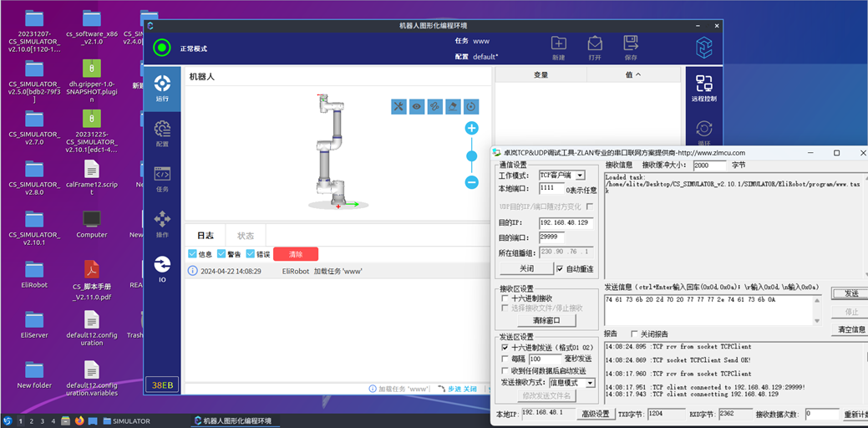Click the zoom-in plus icon in robot view

click(471, 128)
